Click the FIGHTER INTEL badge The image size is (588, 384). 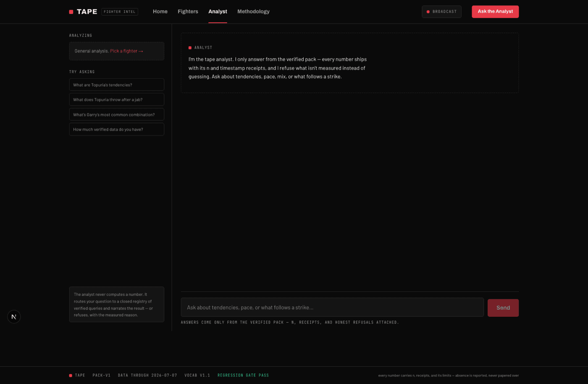click(120, 12)
